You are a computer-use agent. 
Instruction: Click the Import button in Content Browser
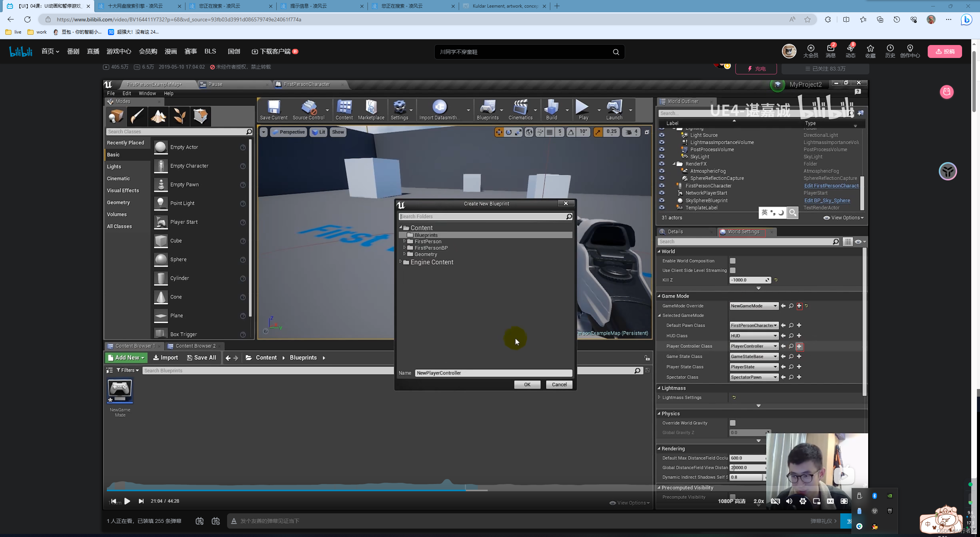(x=166, y=358)
